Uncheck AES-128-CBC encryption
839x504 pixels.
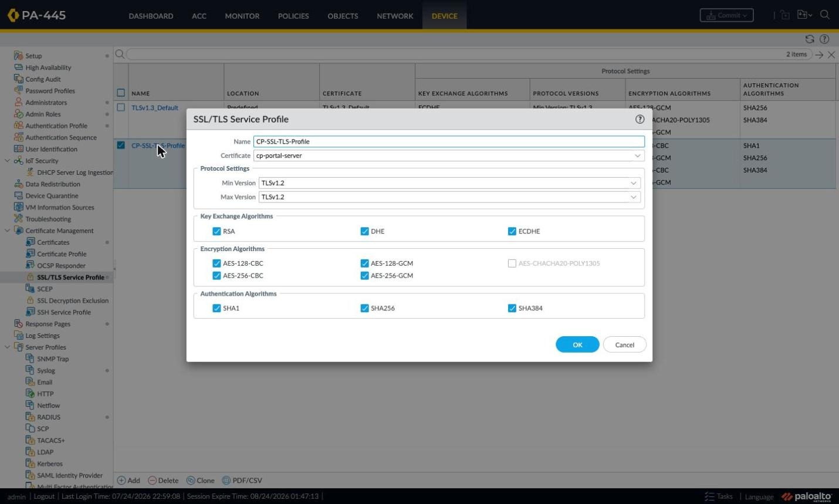[x=216, y=263]
